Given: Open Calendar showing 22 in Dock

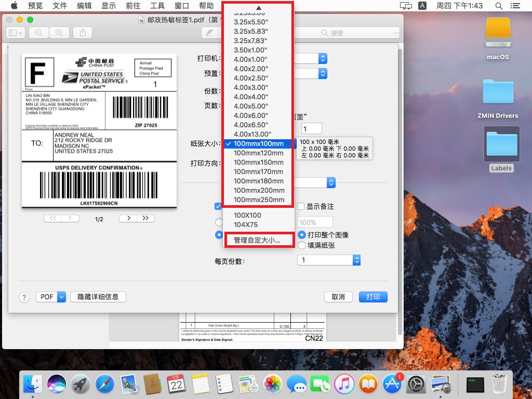Looking at the screenshot, I should 177,384.
